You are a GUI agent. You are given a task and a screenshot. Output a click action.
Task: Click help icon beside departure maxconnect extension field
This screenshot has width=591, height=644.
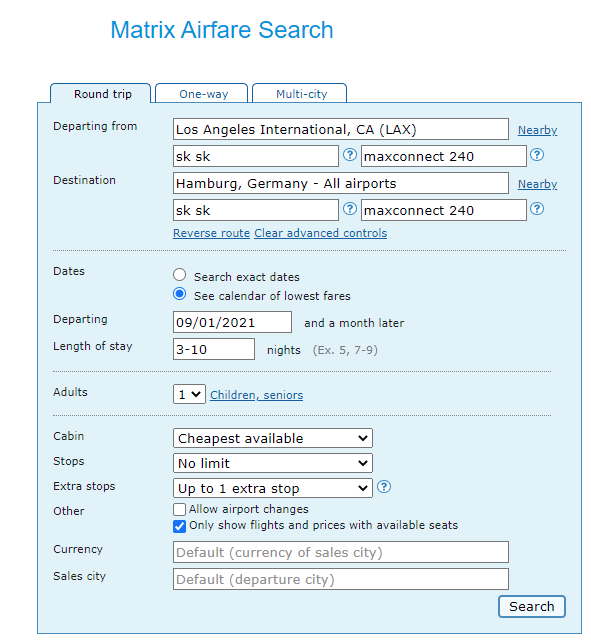537,155
